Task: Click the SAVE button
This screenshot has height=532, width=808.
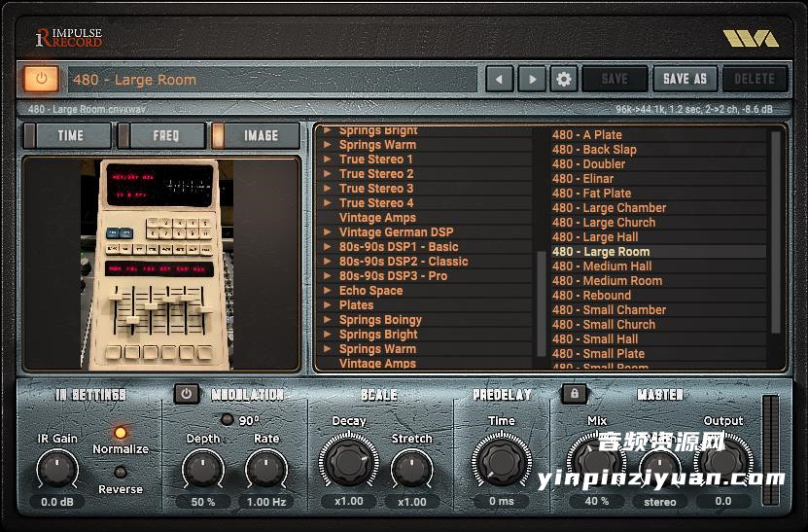Action: tap(615, 79)
